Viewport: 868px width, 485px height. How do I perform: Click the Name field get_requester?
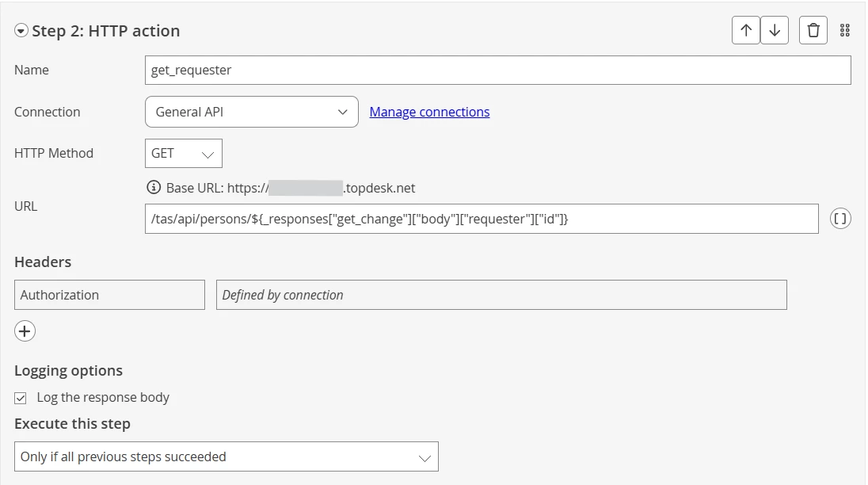tap(497, 71)
